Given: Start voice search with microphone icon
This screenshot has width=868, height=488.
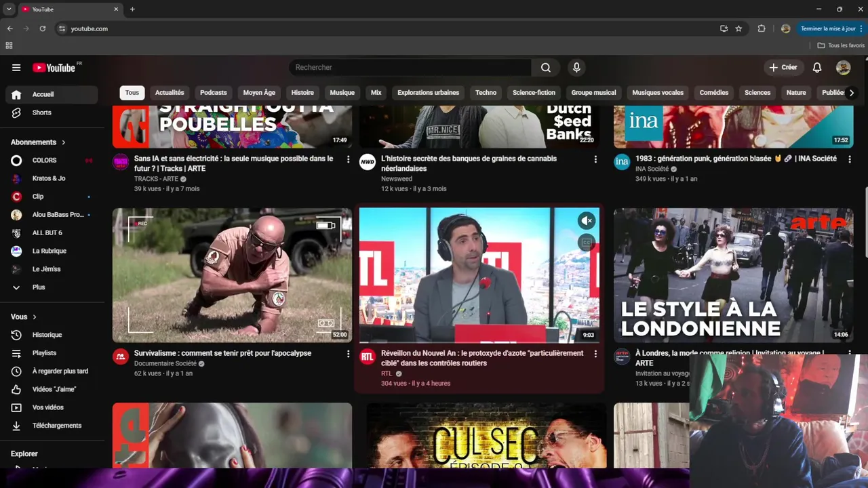Looking at the screenshot, I should pyautogui.click(x=576, y=67).
